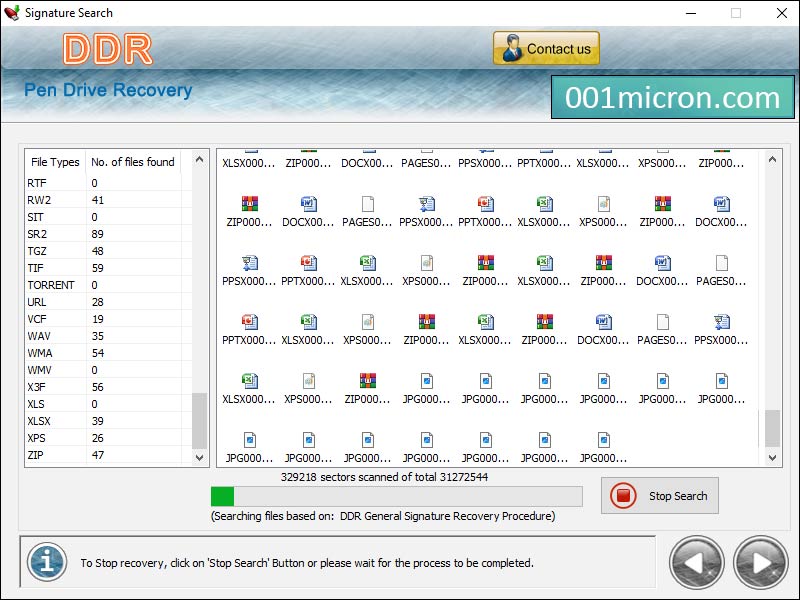Click the blue information icon at bottom
Viewport: 800px width, 600px height.
46,562
